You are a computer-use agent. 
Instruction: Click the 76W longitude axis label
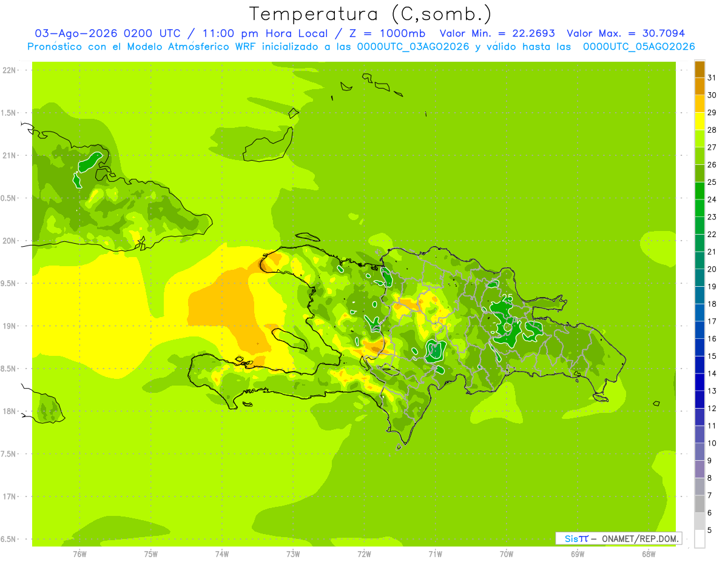tap(79, 554)
